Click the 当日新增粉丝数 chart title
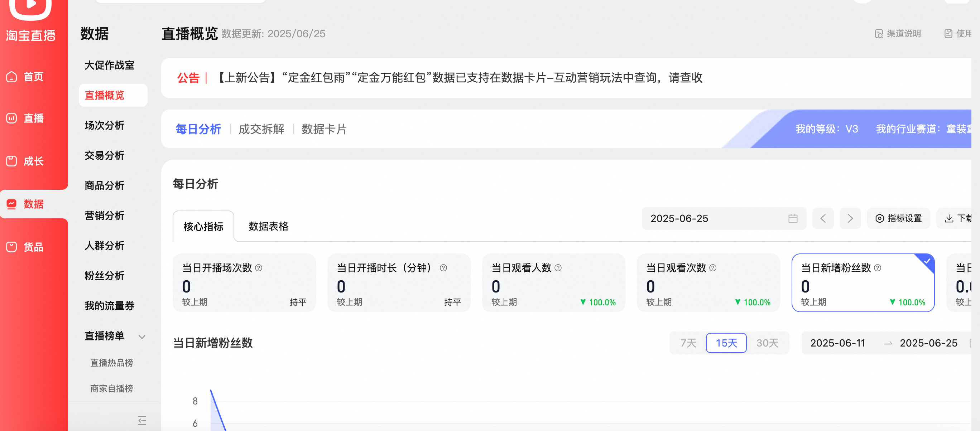The height and width of the screenshot is (431, 980). click(x=213, y=343)
